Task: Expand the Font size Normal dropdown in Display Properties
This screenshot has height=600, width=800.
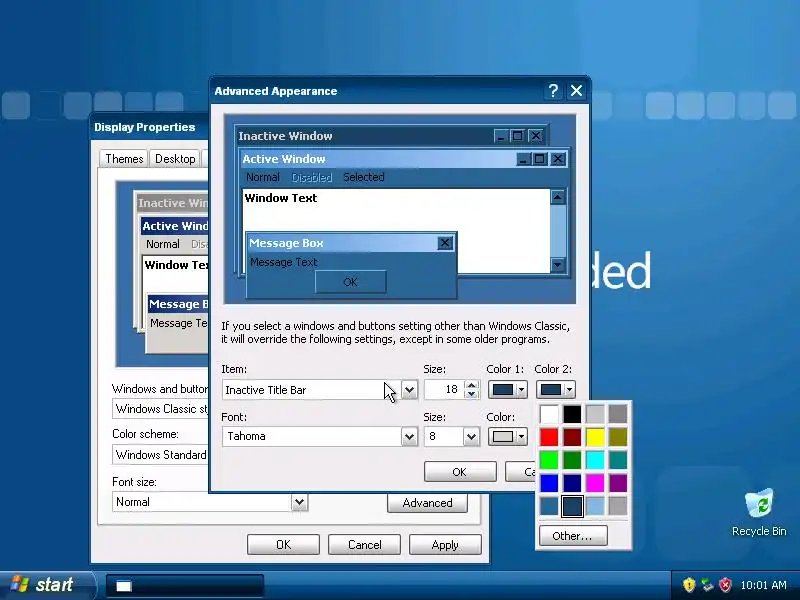Action: 299,502
